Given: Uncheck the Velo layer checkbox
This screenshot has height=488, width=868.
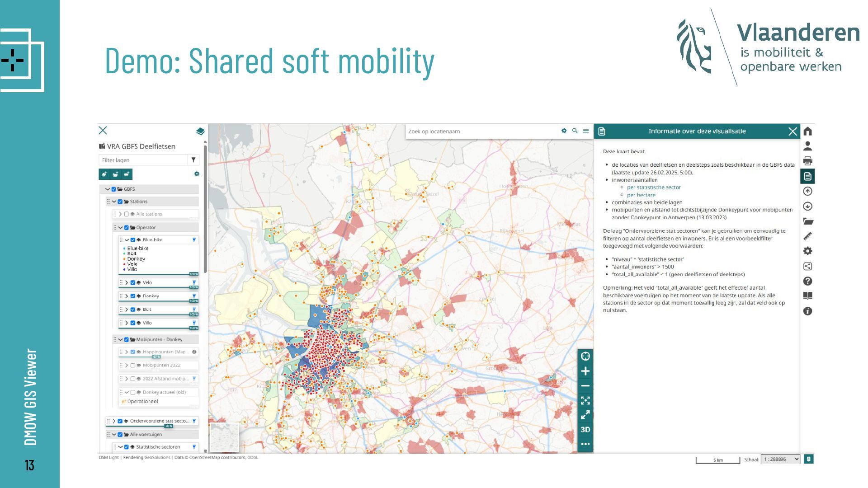Looking at the screenshot, I should (133, 283).
